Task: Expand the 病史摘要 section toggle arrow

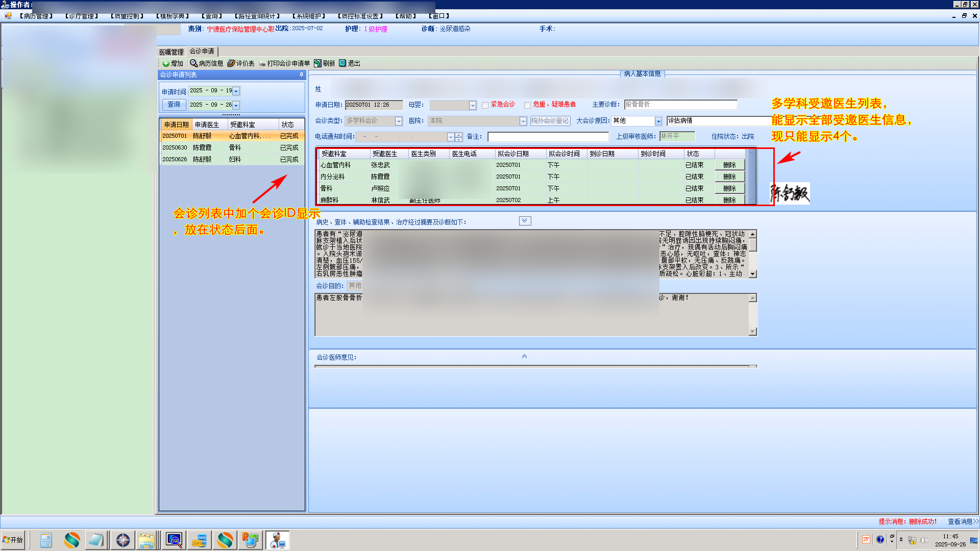Action: pos(525,220)
